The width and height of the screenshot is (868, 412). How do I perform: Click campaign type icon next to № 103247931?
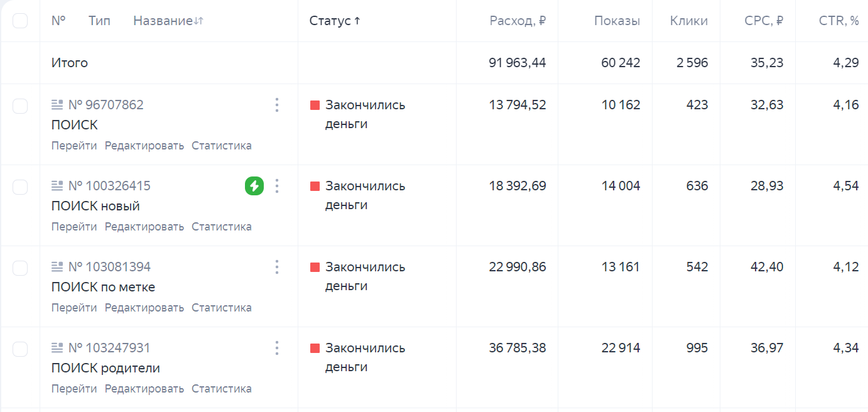point(57,348)
